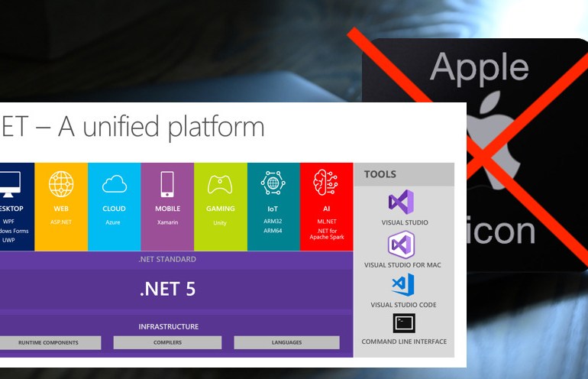This screenshot has width=588, height=379.
Task: Click the RUNTIME COMPONENTS box
Action: 50,342
